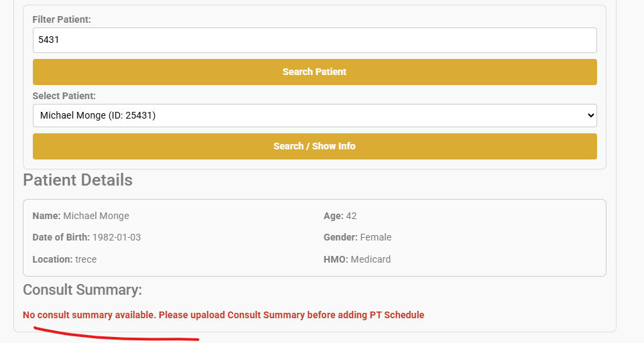Click the HMO value Medicard
Image resolution: width=644 pixels, height=343 pixels.
click(x=371, y=259)
